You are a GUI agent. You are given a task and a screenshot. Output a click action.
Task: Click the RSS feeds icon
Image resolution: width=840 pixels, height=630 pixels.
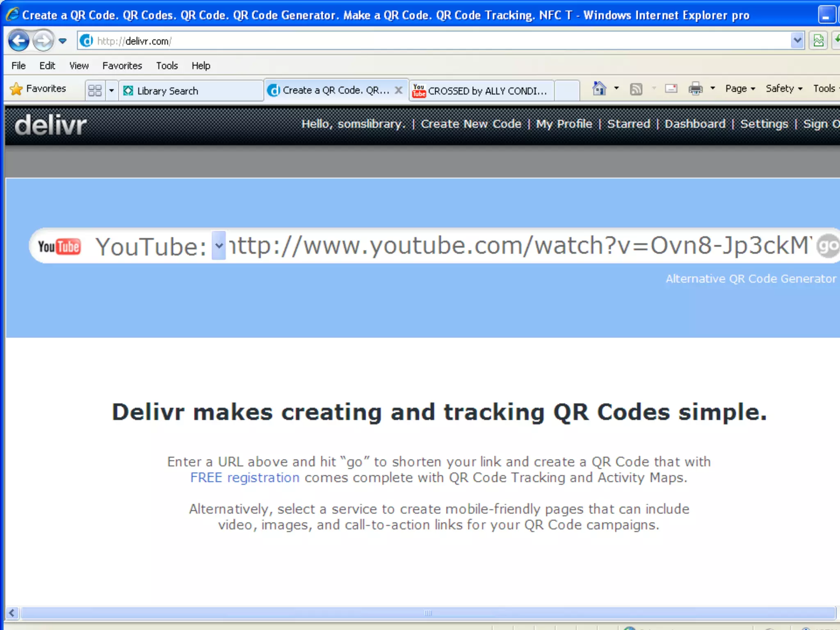(x=636, y=89)
